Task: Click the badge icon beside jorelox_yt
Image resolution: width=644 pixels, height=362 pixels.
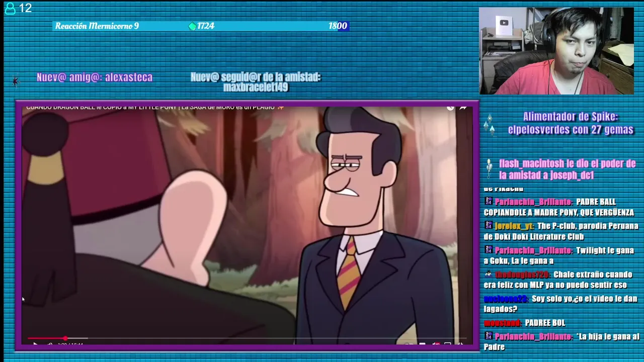Action: (488, 225)
